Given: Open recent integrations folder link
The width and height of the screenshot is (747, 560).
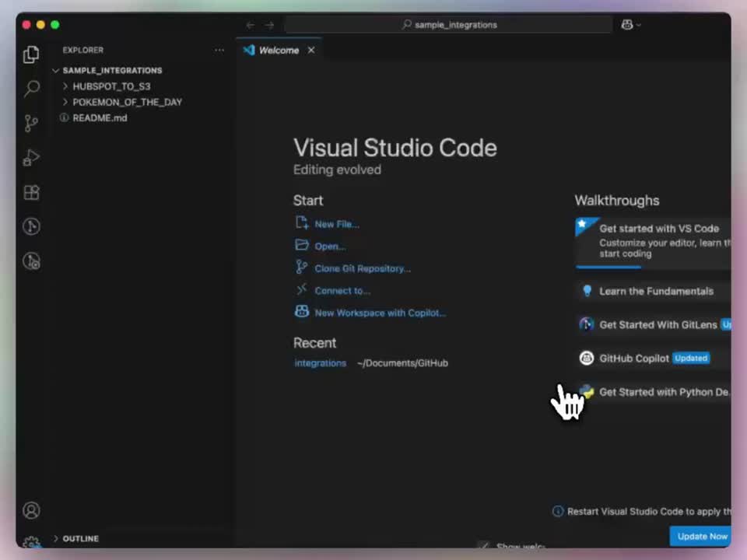Looking at the screenshot, I should click(x=320, y=363).
